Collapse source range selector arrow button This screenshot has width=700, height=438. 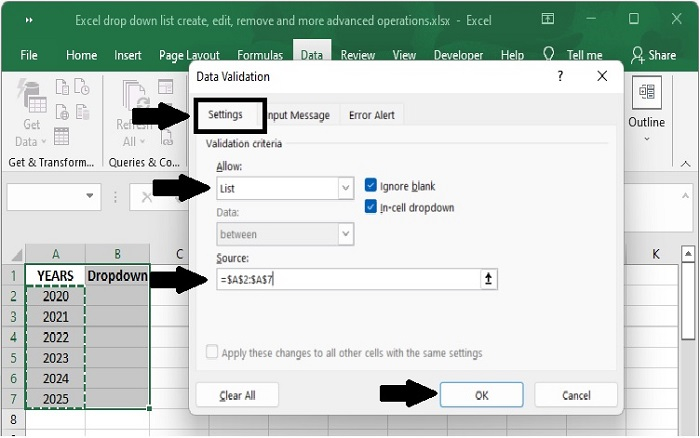point(488,279)
